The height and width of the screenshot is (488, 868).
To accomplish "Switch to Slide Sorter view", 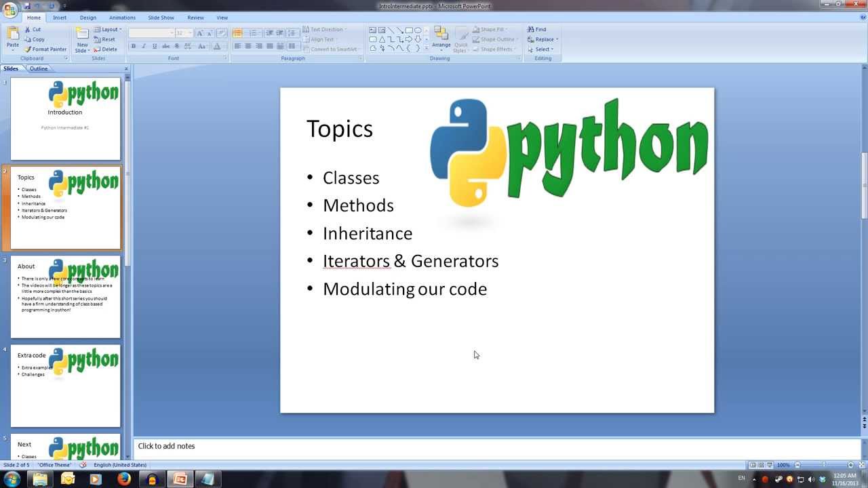I will [x=761, y=465].
